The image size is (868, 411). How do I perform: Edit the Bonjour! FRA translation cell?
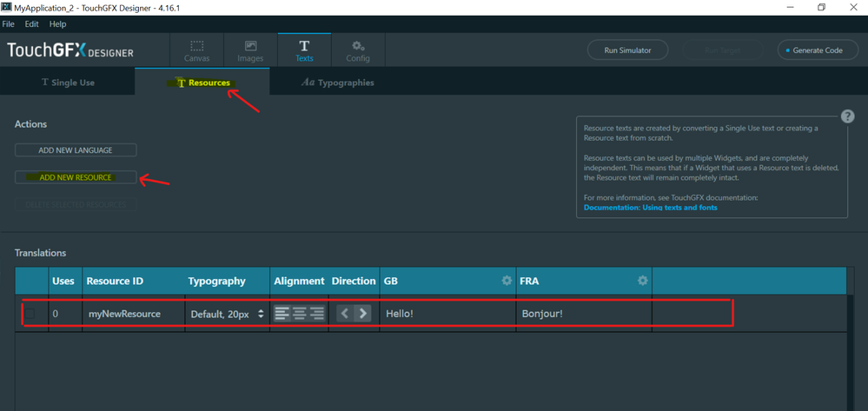coord(584,314)
